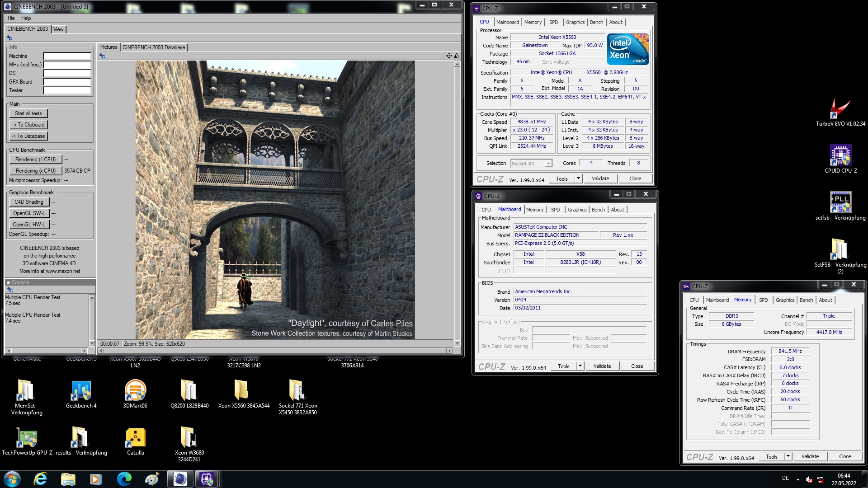The width and height of the screenshot is (868, 488).
Task: Click the GFX-Board input field
Action: (x=67, y=82)
